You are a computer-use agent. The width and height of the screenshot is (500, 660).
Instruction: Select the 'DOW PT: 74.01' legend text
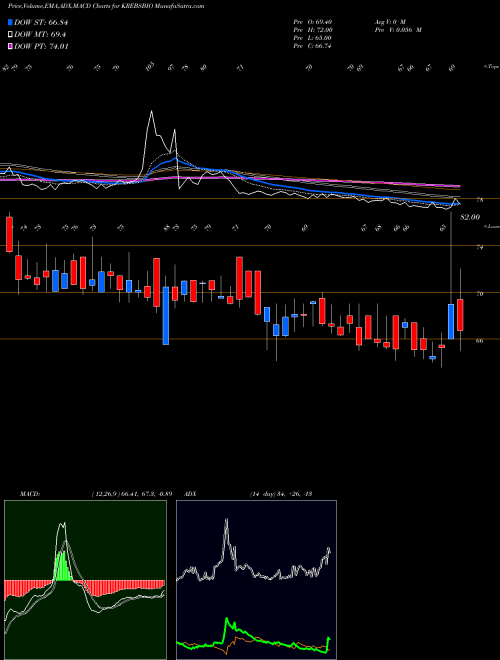pyautogui.click(x=41, y=46)
